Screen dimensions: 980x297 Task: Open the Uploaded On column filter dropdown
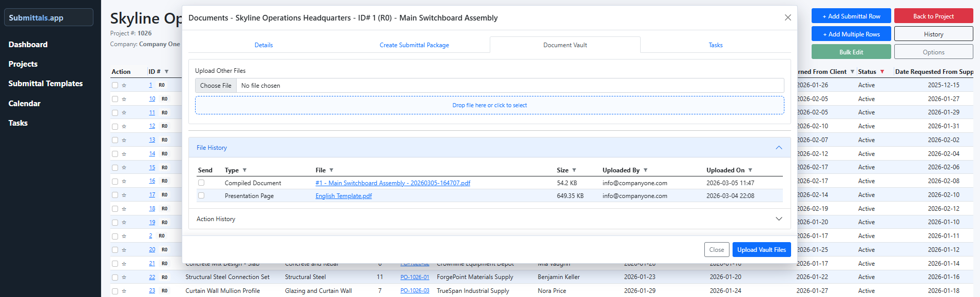pyautogui.click(x=750, y=170)
